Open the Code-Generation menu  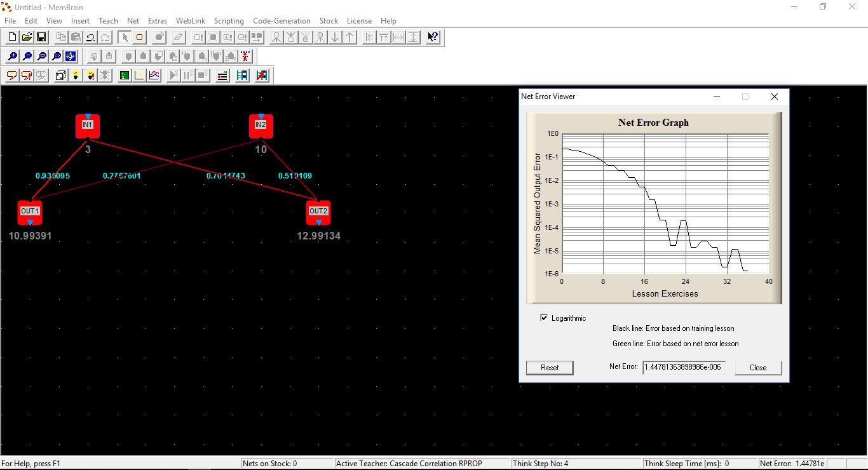point(281,21)
